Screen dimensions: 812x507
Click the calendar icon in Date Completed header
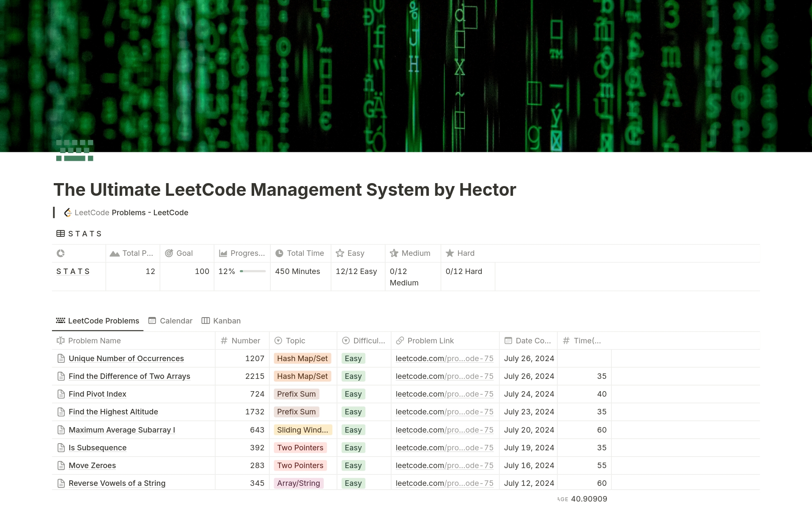coord(508,341)
